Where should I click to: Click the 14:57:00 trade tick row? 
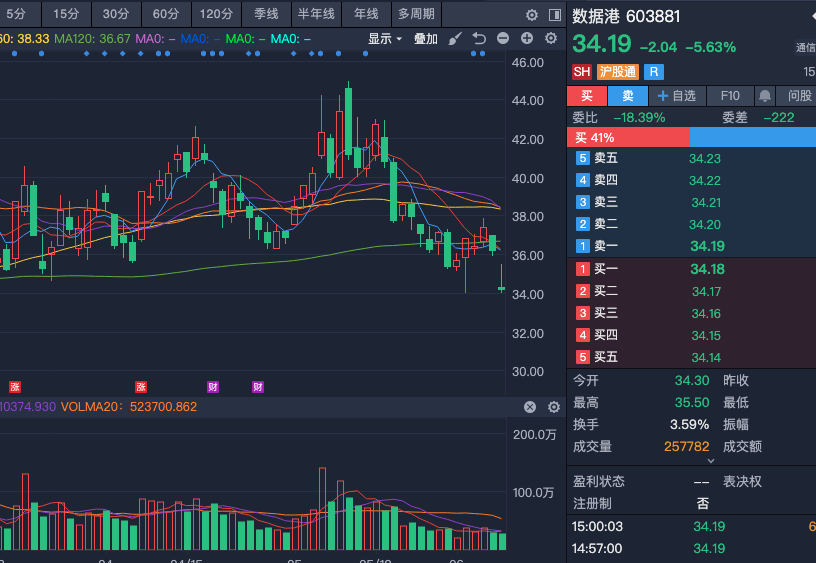(x=691, y=548)
